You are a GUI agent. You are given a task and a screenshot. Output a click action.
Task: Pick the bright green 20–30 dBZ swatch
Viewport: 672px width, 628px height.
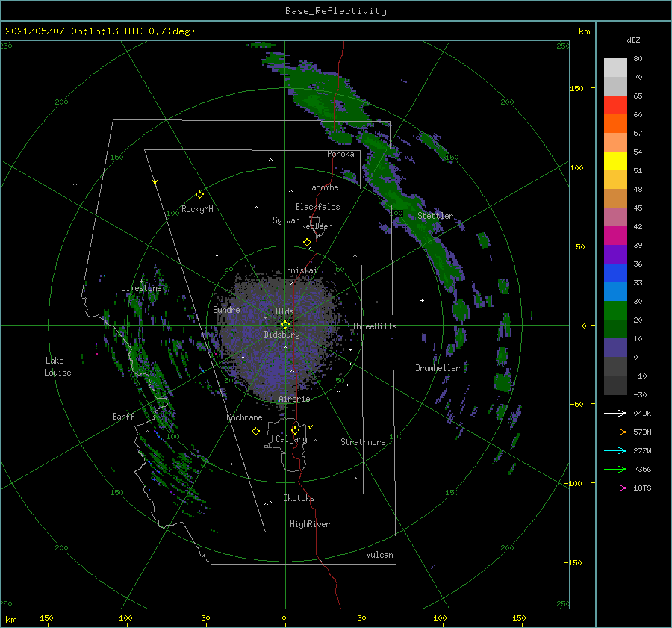tap(615, 311)
